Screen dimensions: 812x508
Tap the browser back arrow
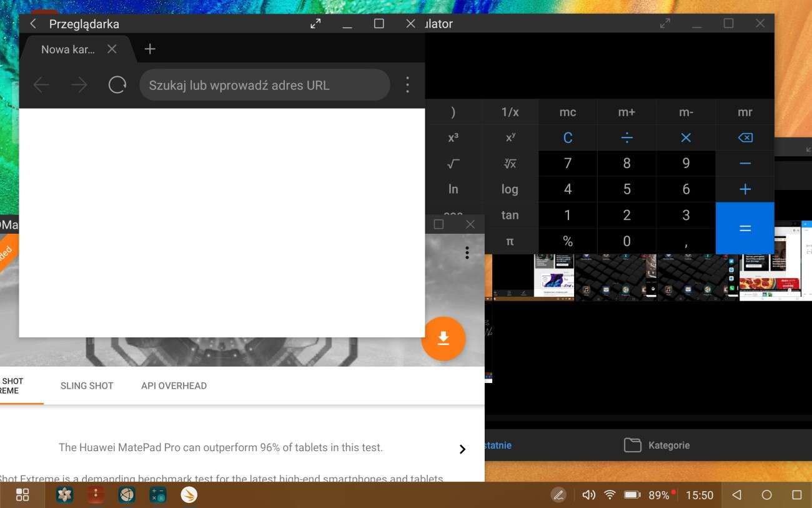click(x=41, y=84)
